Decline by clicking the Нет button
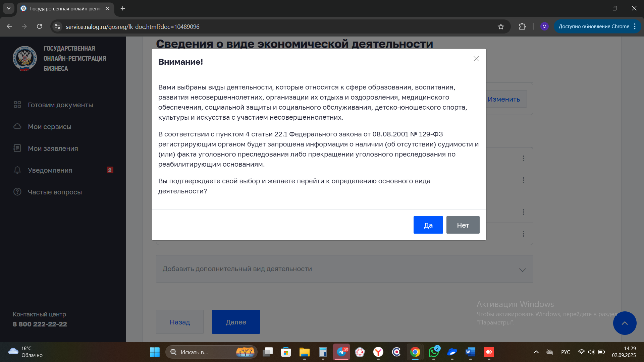Image resolution: width=644 pixels, height=362 pixels. [x=463, y=225]
